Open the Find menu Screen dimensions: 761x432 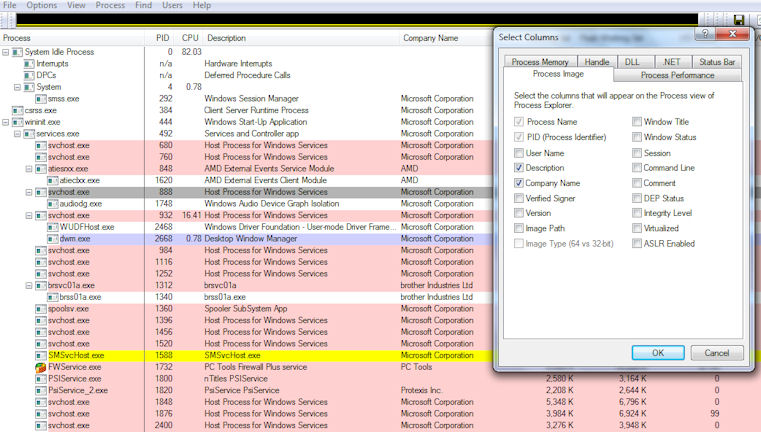(143, 5)
